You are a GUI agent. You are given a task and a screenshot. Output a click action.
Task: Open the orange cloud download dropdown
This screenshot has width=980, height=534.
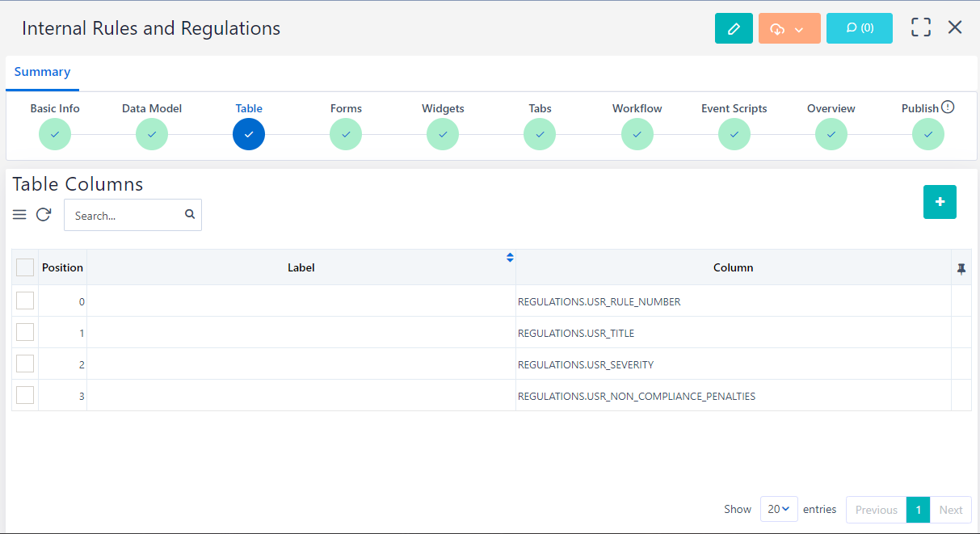tap(789, 28)
